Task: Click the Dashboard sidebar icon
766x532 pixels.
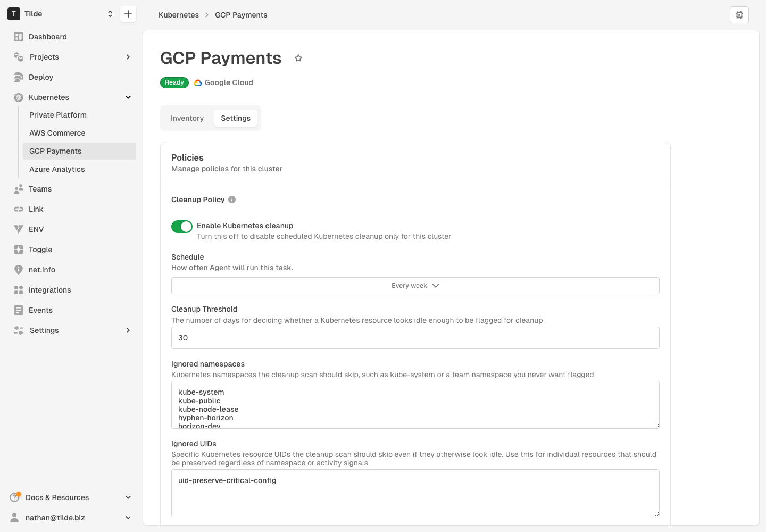Action: pyautogui.click(x=19, y=37)
